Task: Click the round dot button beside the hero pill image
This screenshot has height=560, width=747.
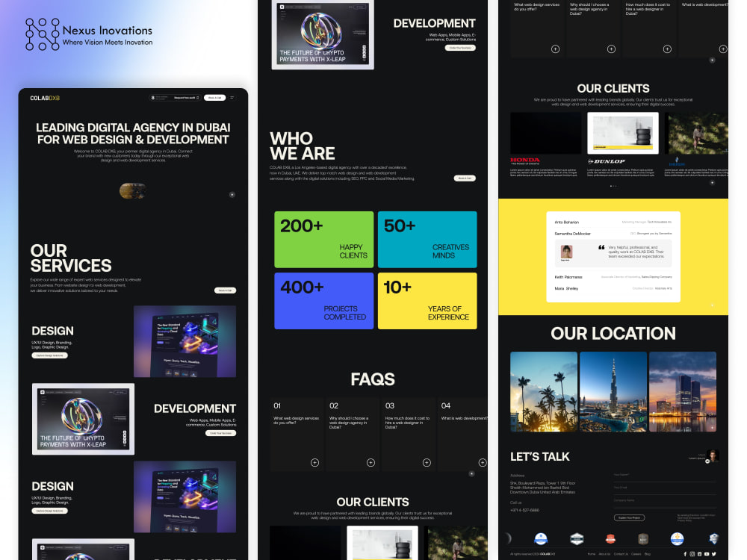Action: pos(232,194)
